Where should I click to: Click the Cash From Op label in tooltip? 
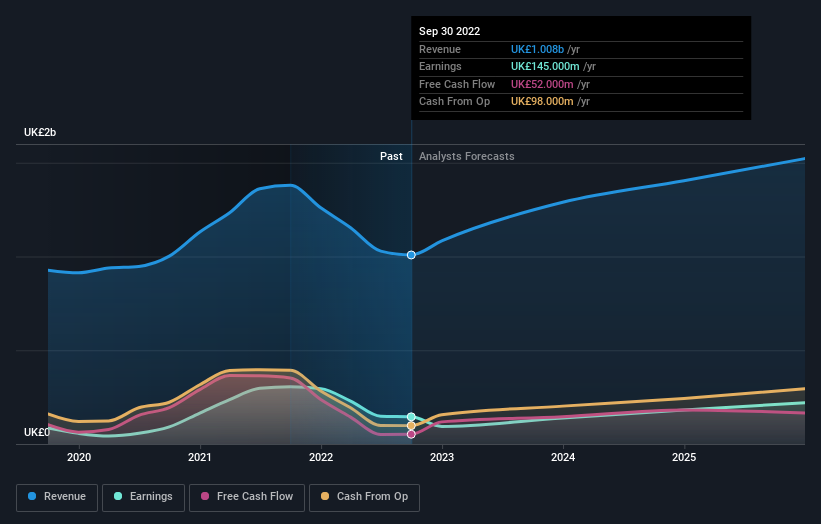(454, 102)
